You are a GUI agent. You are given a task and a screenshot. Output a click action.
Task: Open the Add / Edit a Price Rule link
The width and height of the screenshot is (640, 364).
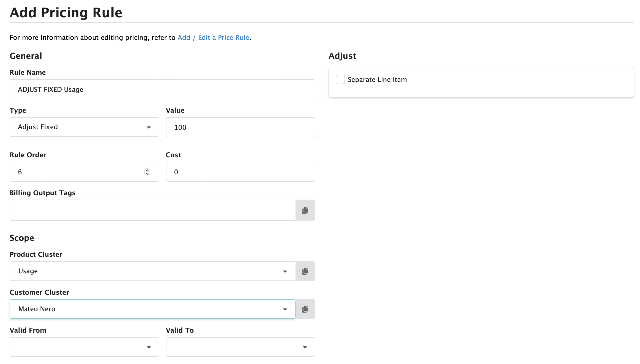tap(213, 37)
